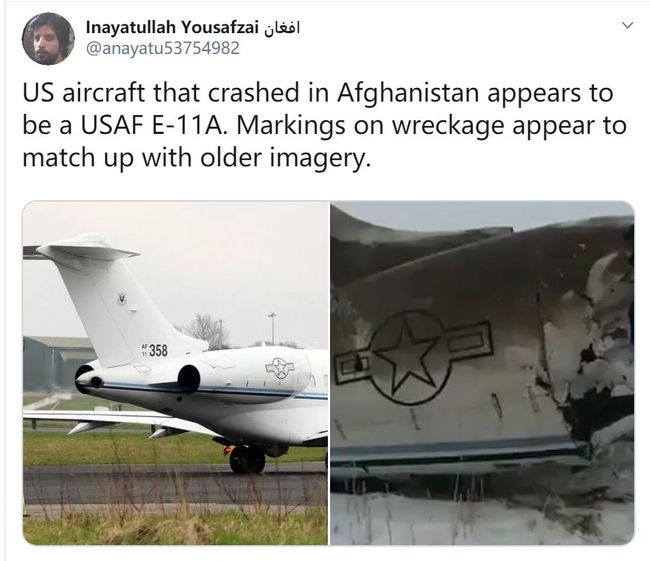Screen dimensions: 650x561
Task: Click the hangar building behind the aircraft
Action: 56,364
